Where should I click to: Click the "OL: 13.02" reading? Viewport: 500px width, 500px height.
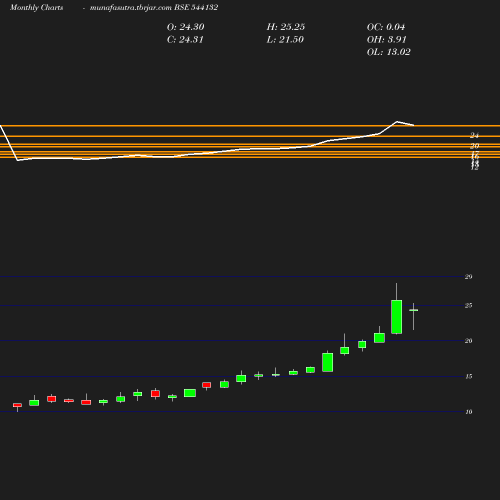[x=389, y=52]
